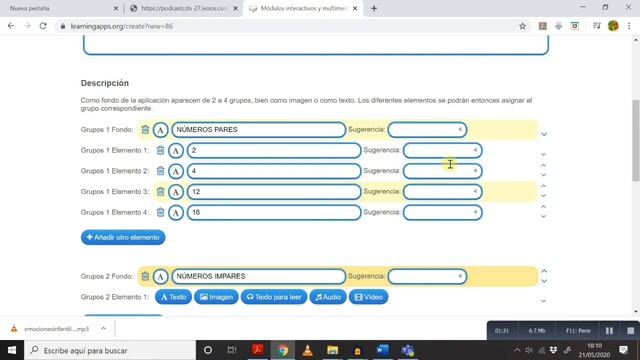Change text type icon for Grupos 1 Elemento 3
The height and width of the screenshot is (360, 640).
(x=176, y=192)
